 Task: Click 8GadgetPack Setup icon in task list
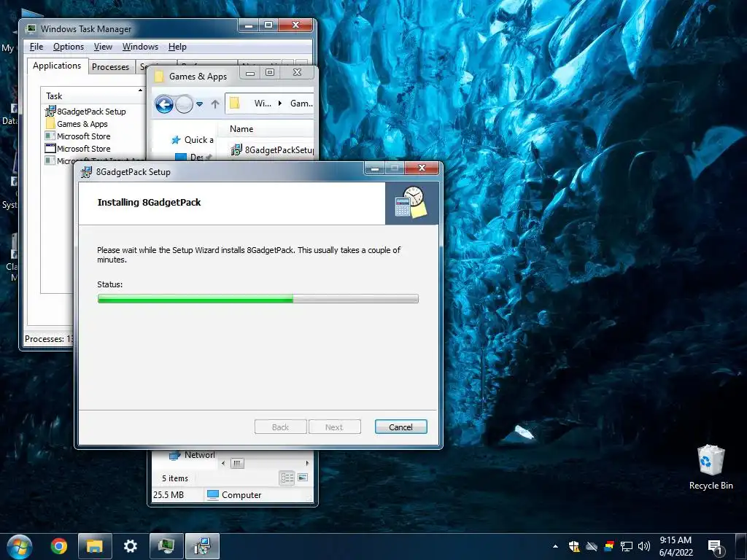point(50,112)
